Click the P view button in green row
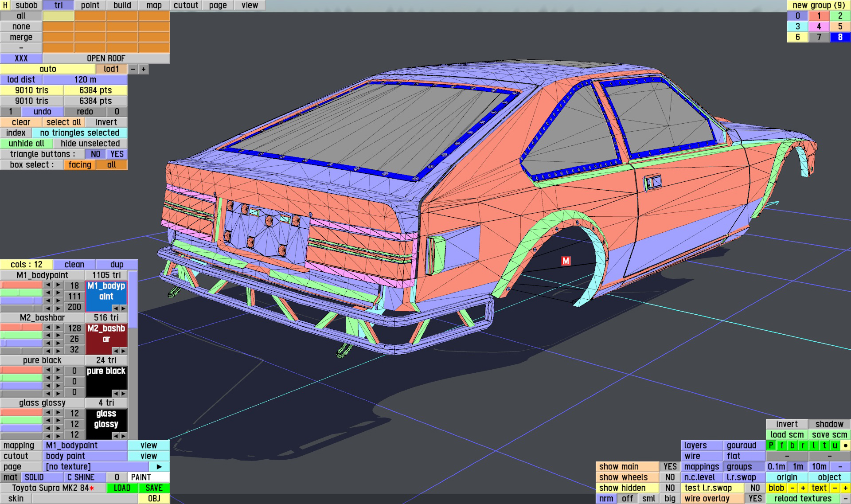Viewport: 851px width, 504px height. point(771,445)
